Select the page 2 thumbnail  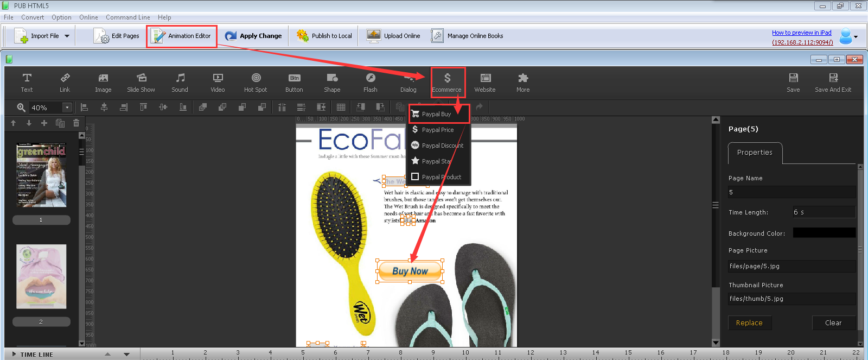41,276
